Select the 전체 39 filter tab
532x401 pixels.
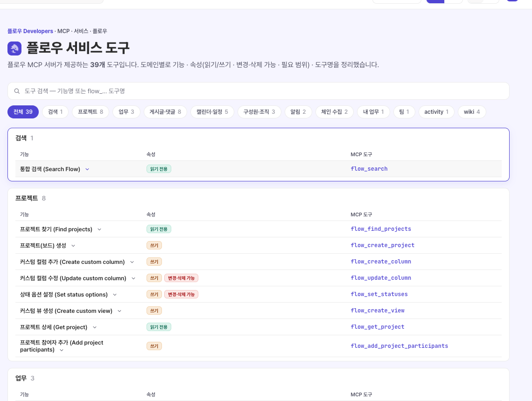[23, 112]
